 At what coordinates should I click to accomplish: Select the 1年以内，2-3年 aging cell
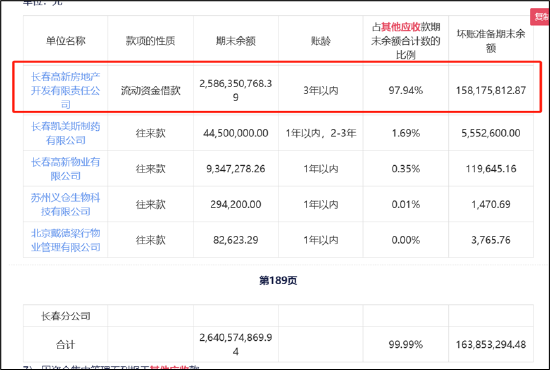[321, 133]
